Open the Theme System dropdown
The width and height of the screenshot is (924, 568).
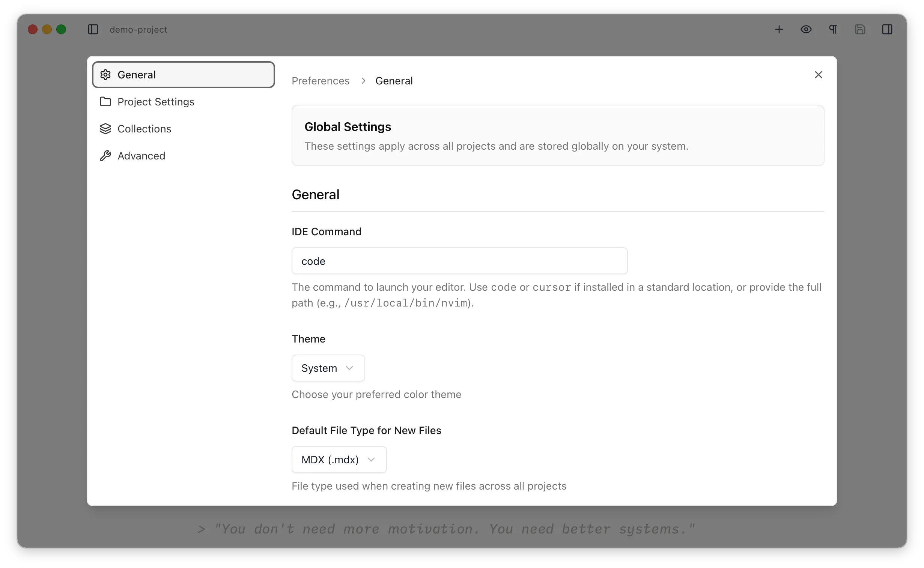point(328,368)
